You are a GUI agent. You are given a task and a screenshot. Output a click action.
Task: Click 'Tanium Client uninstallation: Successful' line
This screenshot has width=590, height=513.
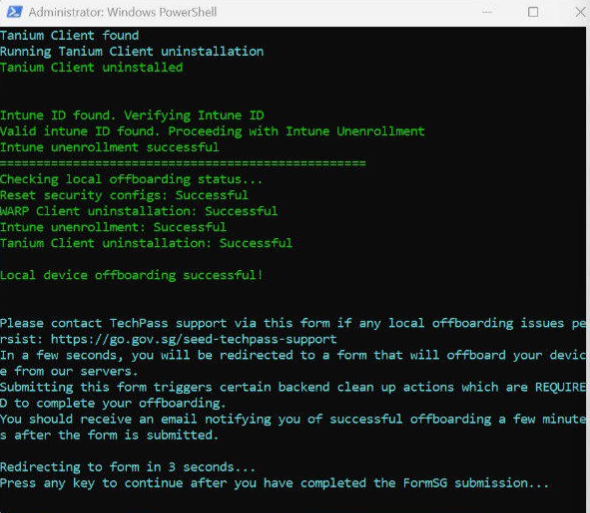(146, 243)
